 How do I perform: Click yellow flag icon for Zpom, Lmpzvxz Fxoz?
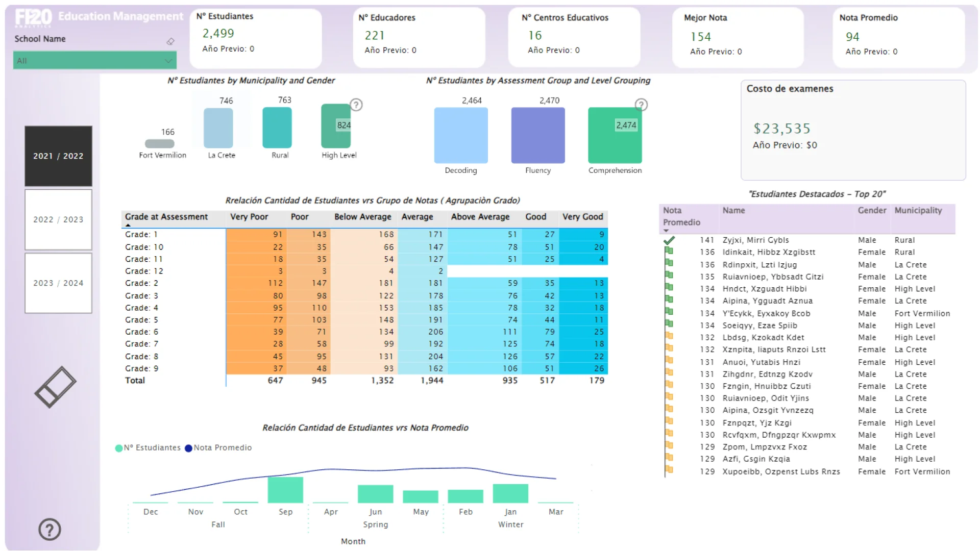[x=669, y=446]
